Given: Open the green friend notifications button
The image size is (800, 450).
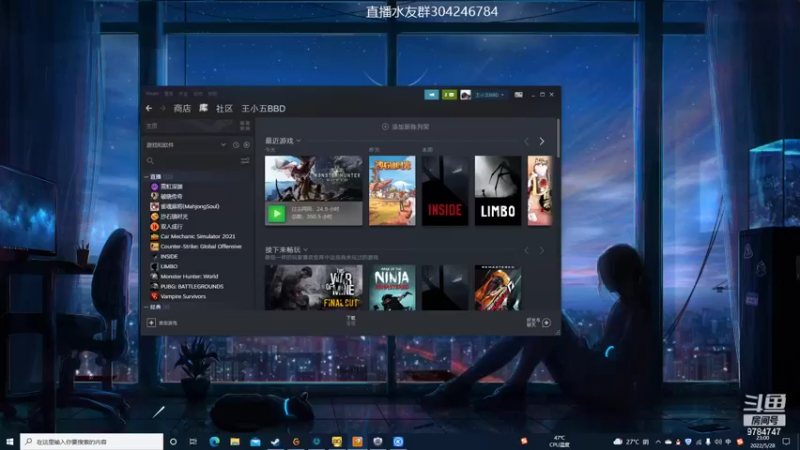Looking at the screenshot, I should (449, 94).
